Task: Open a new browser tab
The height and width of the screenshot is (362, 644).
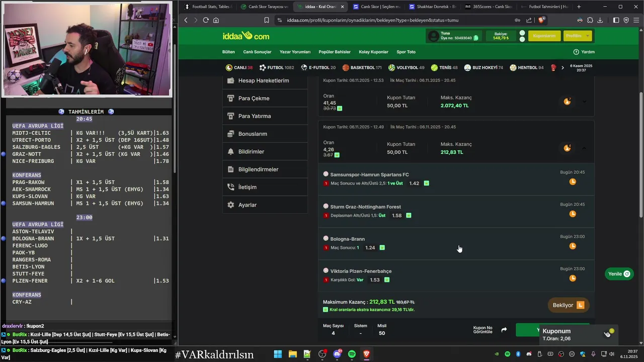Action: (579, 7)
